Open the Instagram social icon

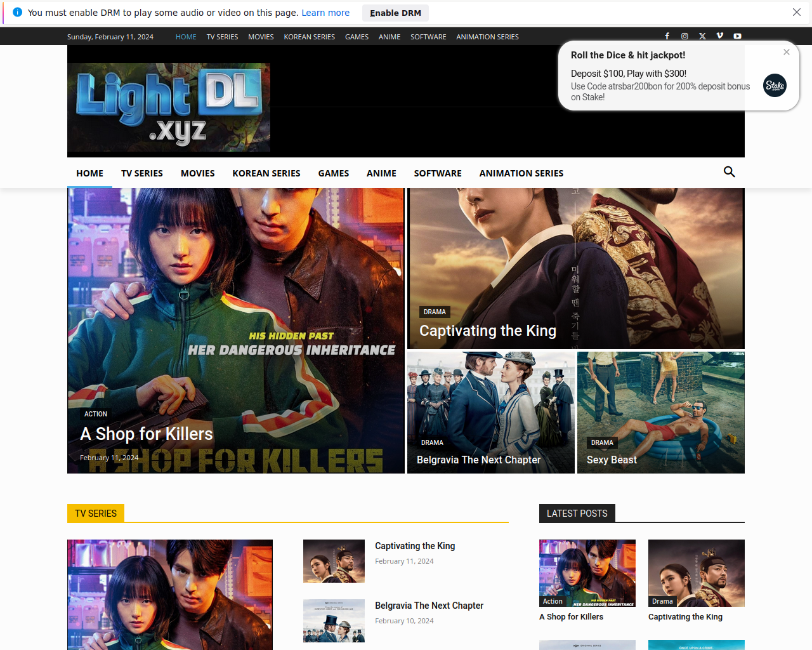click(684, 36)
